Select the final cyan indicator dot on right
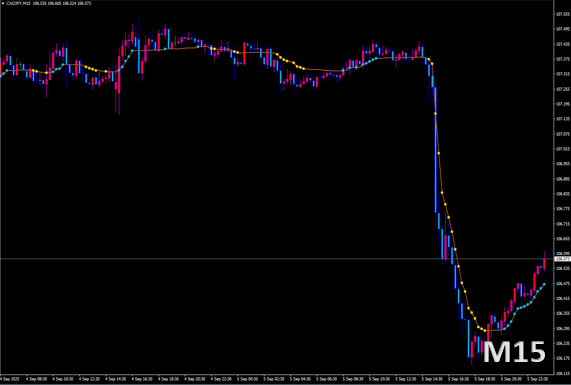 [x=544, y=284]
